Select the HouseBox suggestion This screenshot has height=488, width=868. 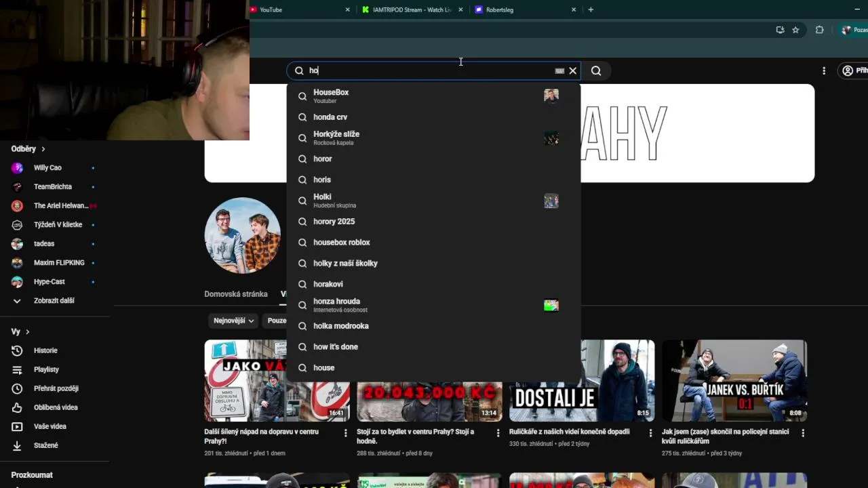click(433, 96)
